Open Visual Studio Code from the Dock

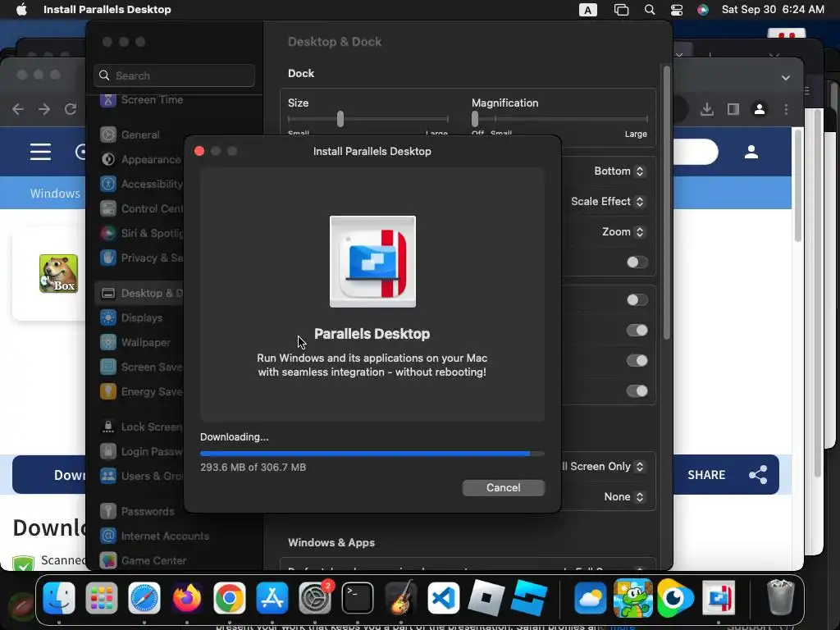[x=443, y=598]
